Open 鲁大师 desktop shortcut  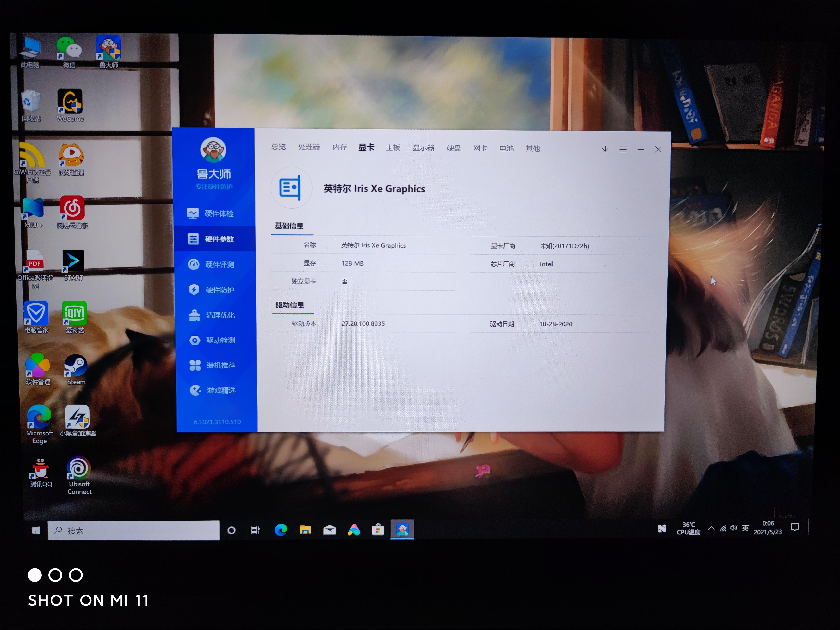pos(109,52)
